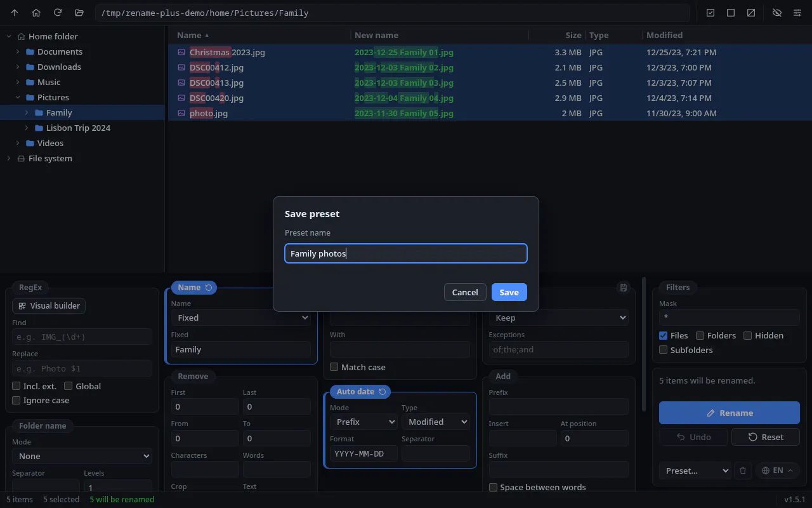Image resolution: width=812 pixels, height=508 pixels.
Task: Open the Preset... dropdown
Action: pyautogui.click(x=695, y=471)
